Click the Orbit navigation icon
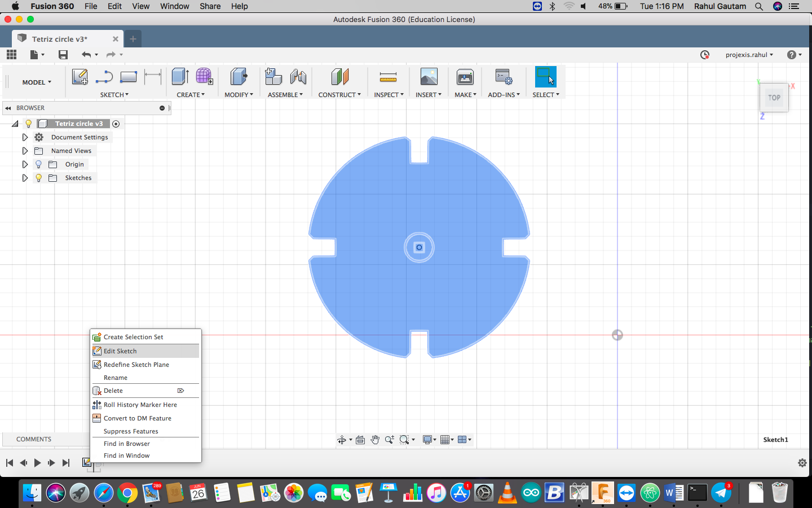Image resolution: width=812 pixels, height=508 pixels. (x=342, y=440)
